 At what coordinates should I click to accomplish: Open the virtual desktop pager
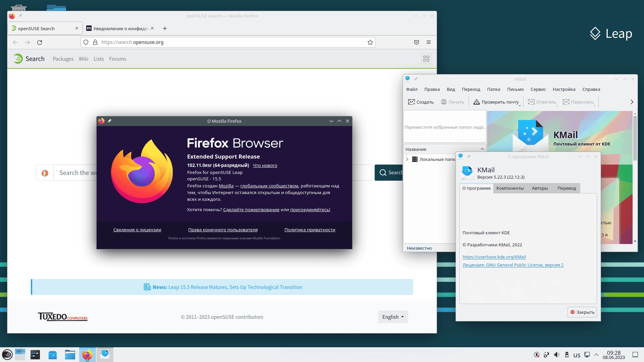20,355
